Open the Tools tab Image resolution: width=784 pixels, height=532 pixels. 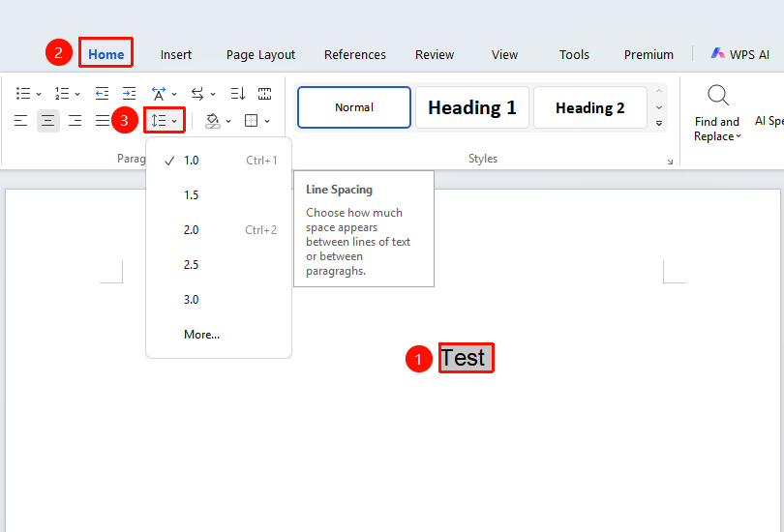[x=574, y=54]
